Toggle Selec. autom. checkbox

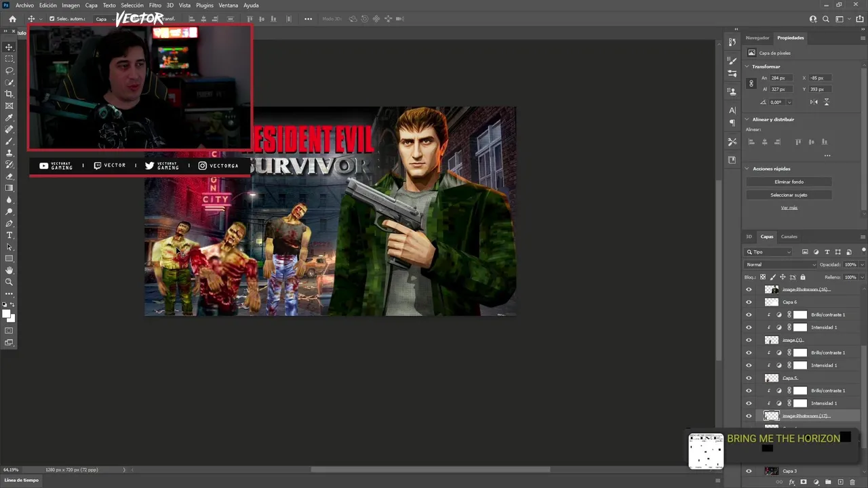(52, 19)
